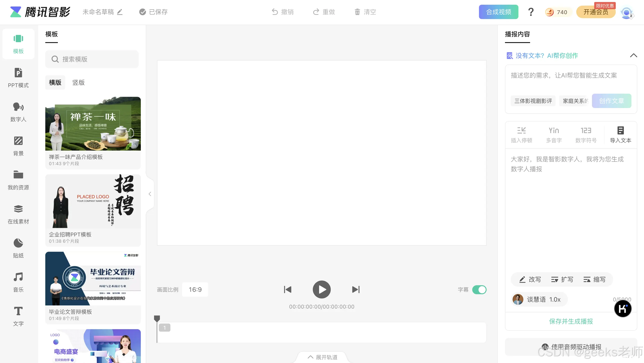Open 谈慧语 1.0x voice selector
The width and height of the screenshot is (644, 363).
(x=539, y=299)
